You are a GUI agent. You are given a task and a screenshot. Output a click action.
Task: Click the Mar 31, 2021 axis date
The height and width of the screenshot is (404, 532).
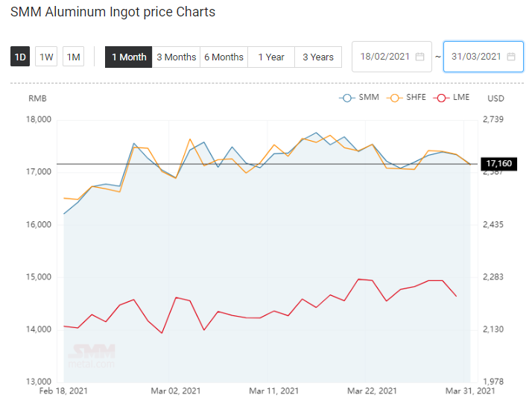(470, 391)
